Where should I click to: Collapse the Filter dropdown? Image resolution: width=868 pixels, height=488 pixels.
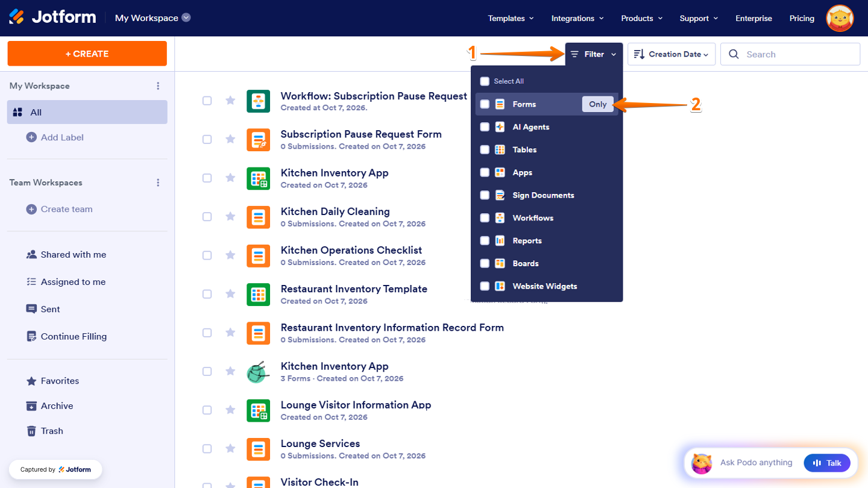tap(594, 54)
